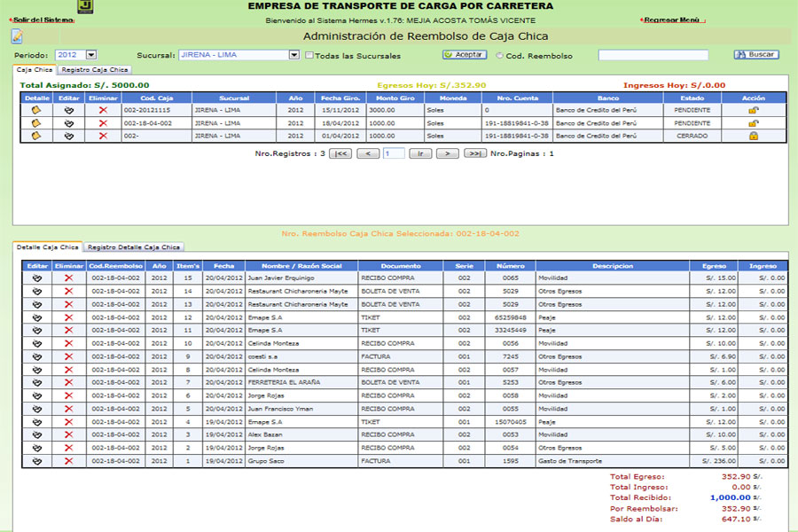The image size is (798, 532).
Task: Enable Todas las Sucursales checkbox
Action: [x=309, y=56]
